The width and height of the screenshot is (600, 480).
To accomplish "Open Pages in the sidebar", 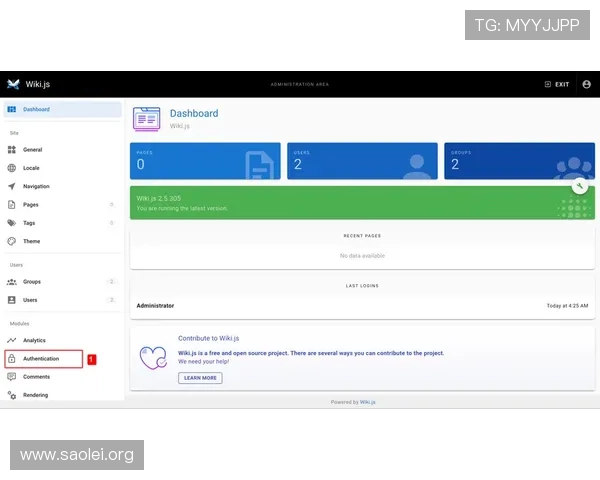I will 31,204.
